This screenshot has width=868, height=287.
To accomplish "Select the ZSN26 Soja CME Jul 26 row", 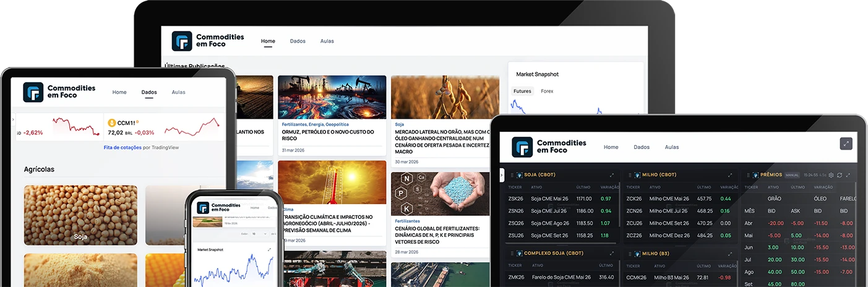I will (x=561, y=211).
